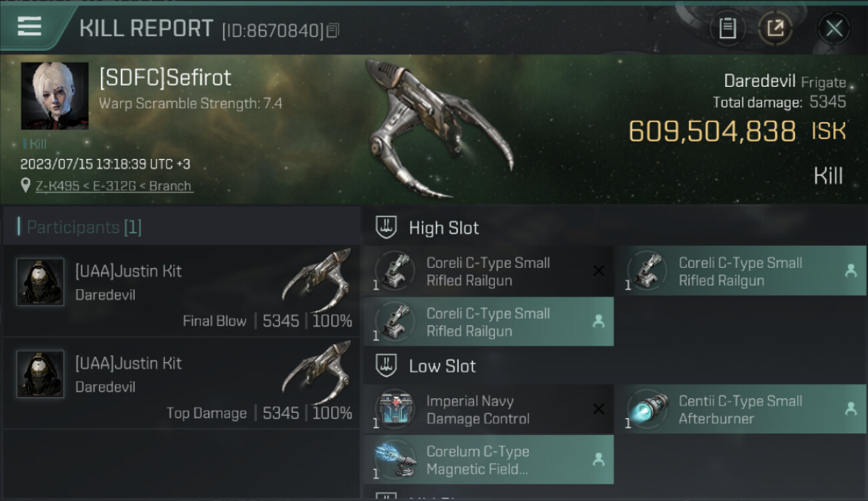This screenshot has height=501, width=868.
Task: Click Sefirot's character portrait
Action: tap(55, 96)
